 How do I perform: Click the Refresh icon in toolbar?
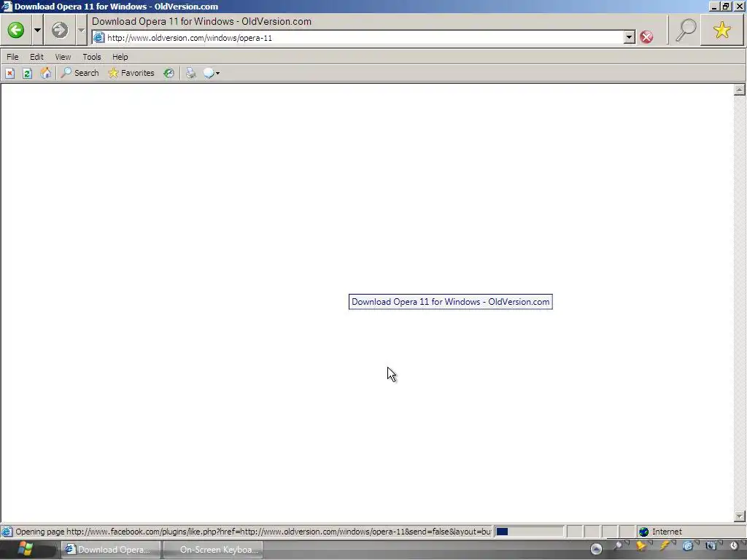coord(27,74)
